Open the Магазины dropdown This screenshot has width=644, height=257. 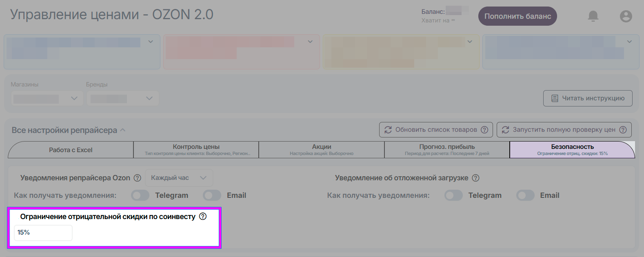point(47,98)
